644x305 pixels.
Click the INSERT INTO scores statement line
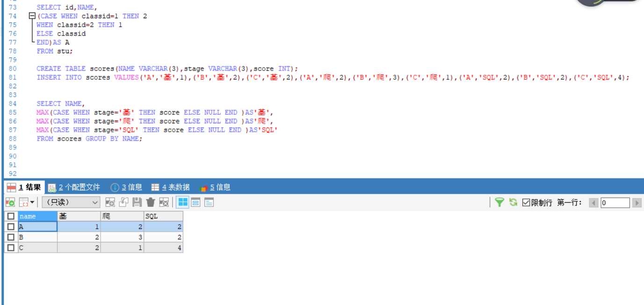(x=333, y=78)
